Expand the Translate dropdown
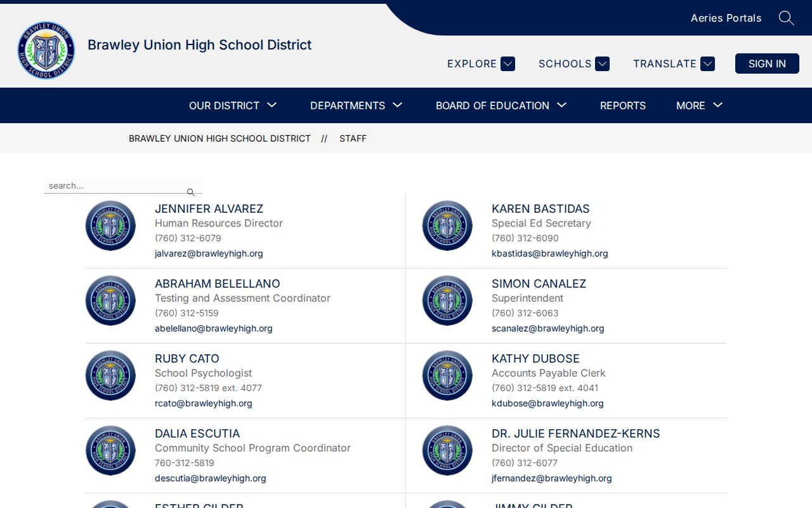 click(674, 63)
